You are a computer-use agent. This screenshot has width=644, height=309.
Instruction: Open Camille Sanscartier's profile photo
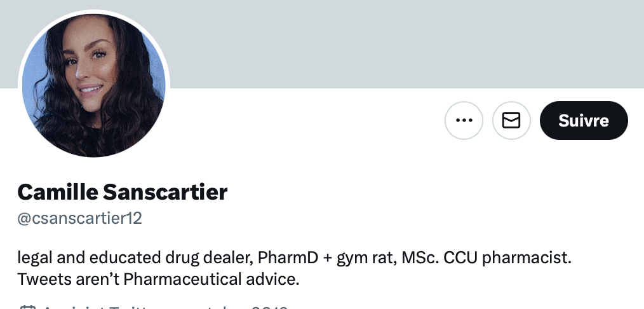point(93,85)
